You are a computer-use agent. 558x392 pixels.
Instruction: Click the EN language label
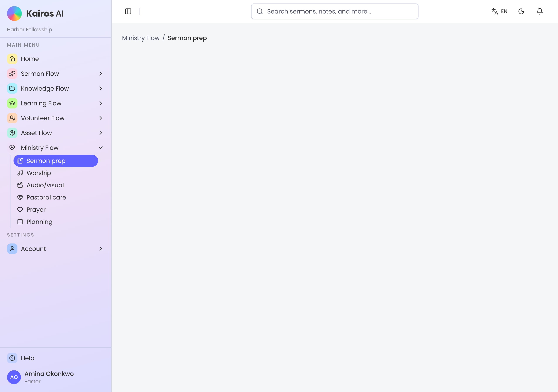504,11
